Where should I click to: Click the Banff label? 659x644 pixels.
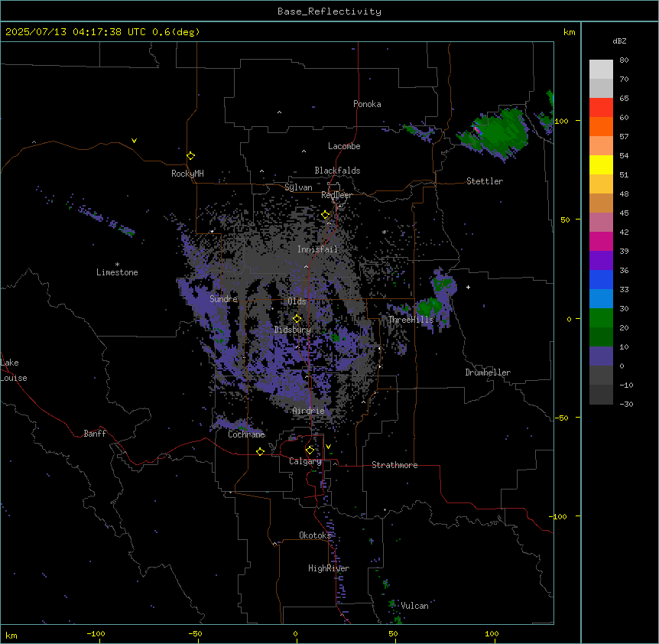(95, 434)
